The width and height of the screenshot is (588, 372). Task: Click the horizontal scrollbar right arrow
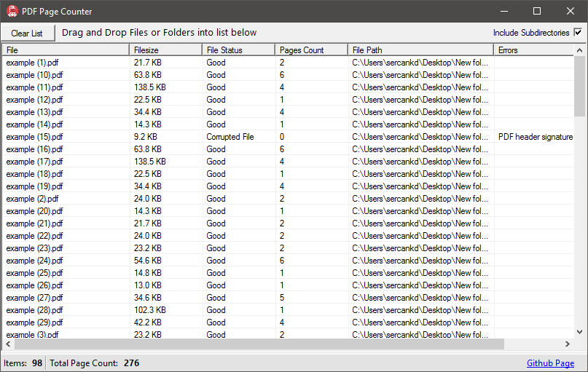coord(568,344)
